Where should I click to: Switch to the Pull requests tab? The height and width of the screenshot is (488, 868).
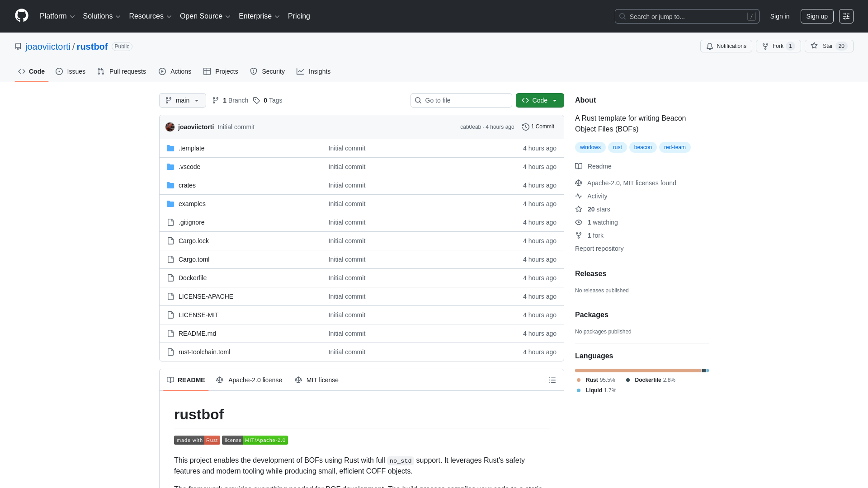pyautogui.click(x=121, y=71)
